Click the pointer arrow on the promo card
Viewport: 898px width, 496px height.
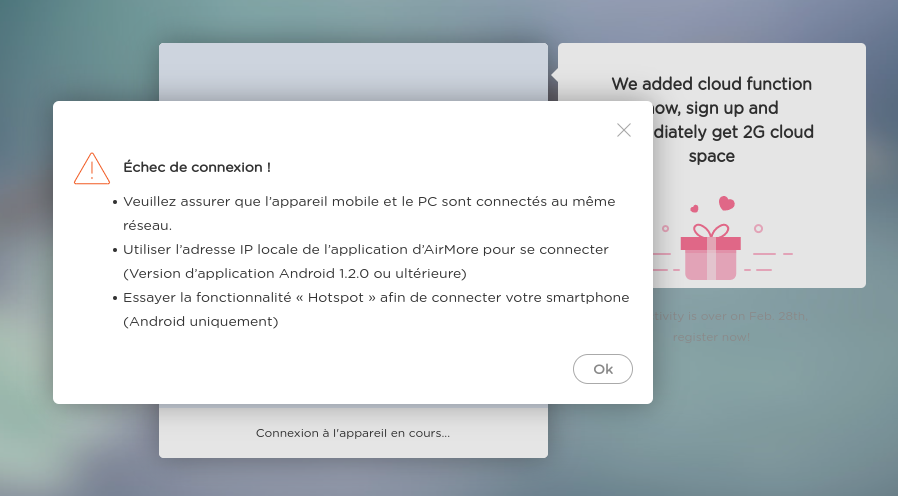[x=554, y=74]
